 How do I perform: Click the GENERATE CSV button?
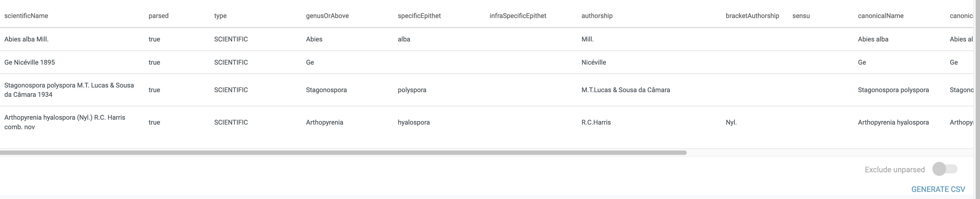938,189
